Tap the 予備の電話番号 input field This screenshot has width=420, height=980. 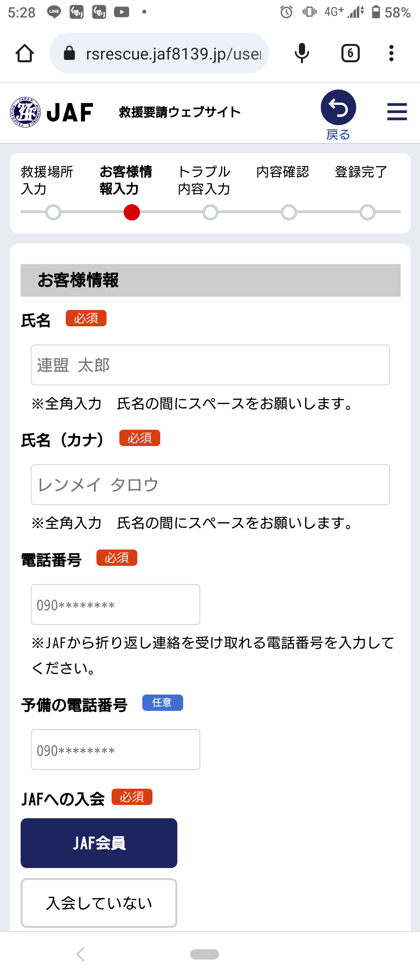pyautogui.click(x=115, y=750)
